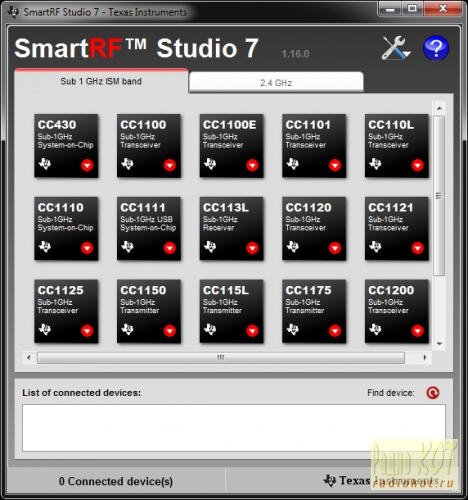468x500 pixels.
Task: Click the horizontal scrollbar right arrow
Action: tap(425, 358)
